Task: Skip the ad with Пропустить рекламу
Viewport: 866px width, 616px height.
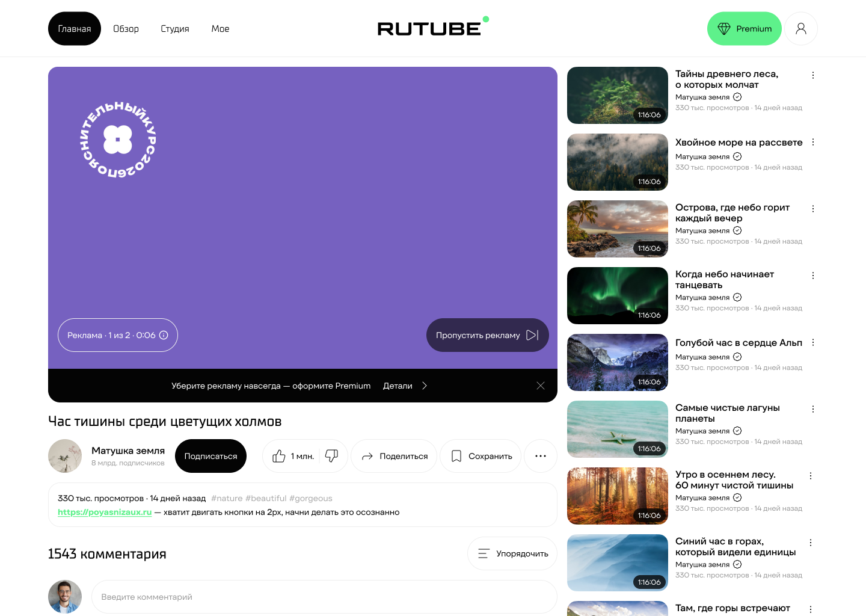Action: coord(488,335)
